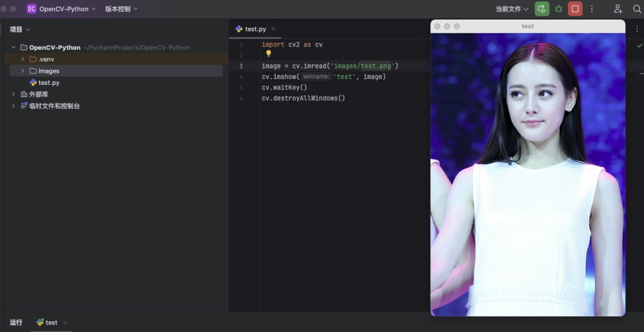Screen dimensions: 644x332
Task: Click the Python icon on test.py editor tab
Action: pos(238,29)
